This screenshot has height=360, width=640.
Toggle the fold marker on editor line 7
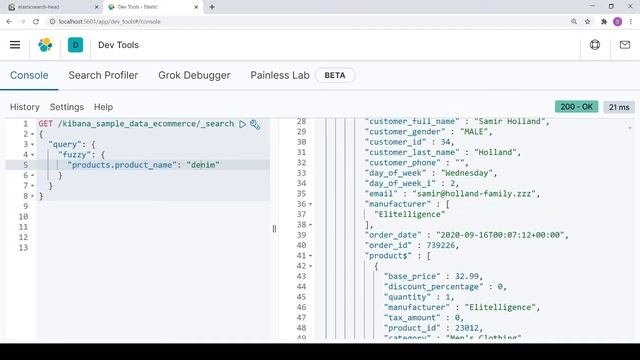[33, 186]
